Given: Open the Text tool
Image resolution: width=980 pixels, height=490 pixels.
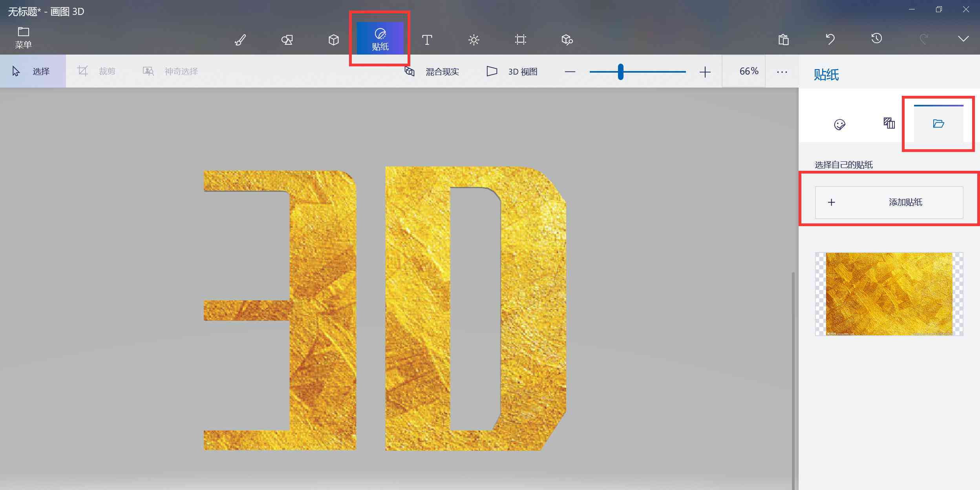Looking at the screenshot, I should point(427,40).
